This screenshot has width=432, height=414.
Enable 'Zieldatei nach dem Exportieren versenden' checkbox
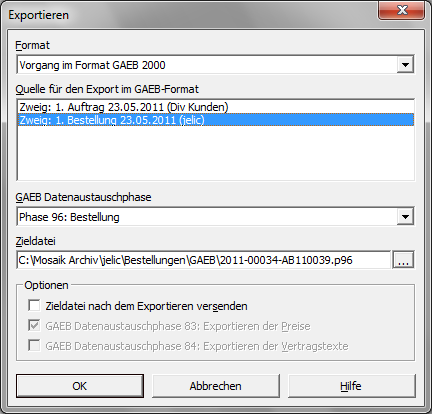(x=34, y=306)
